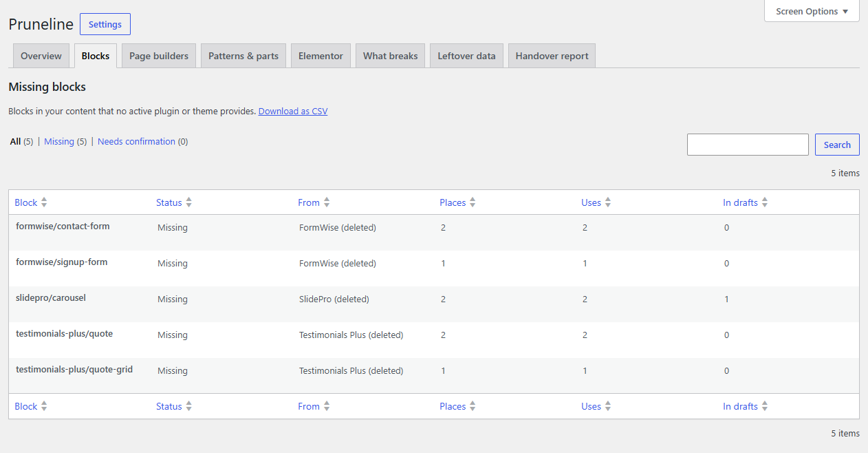Sort by bottom Uses footer label

coord(592,406)
